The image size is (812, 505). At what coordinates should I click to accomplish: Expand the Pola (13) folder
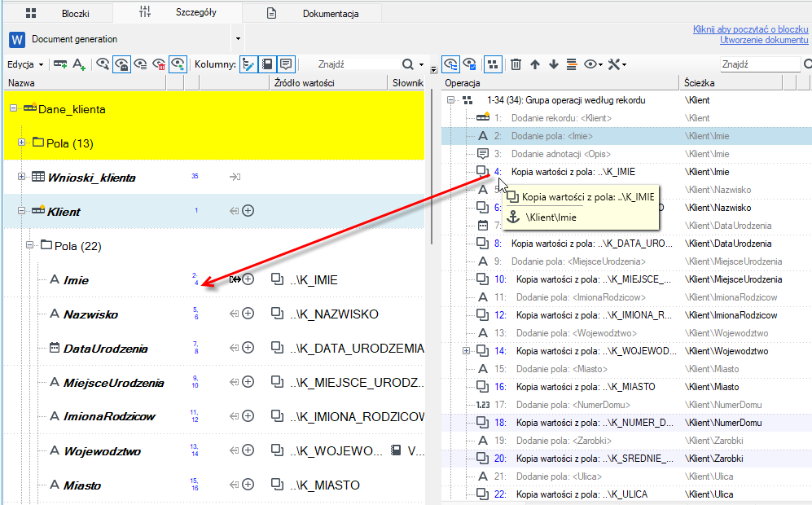point(21,143)
